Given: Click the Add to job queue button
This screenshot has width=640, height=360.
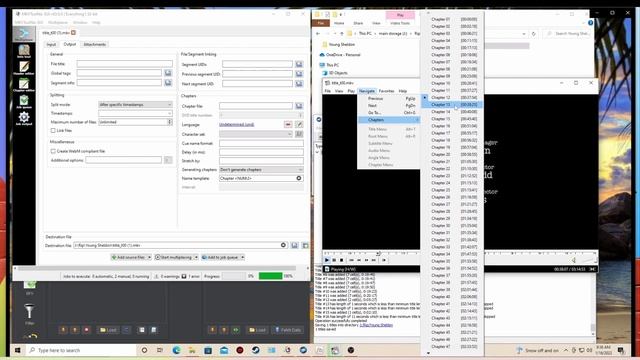Looking at the screenshot, I should [220, 257].
